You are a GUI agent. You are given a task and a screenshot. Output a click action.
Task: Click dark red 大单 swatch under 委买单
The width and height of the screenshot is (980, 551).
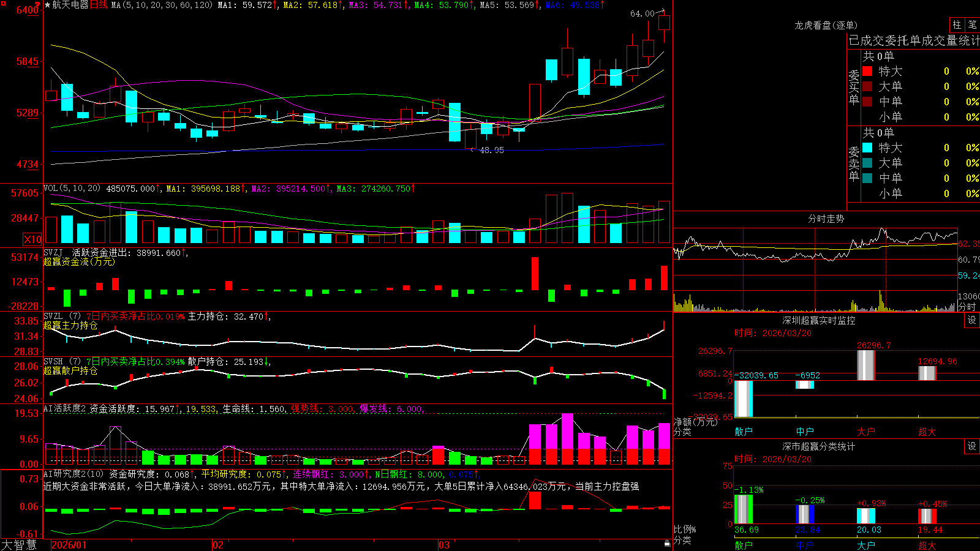[867, 86]
